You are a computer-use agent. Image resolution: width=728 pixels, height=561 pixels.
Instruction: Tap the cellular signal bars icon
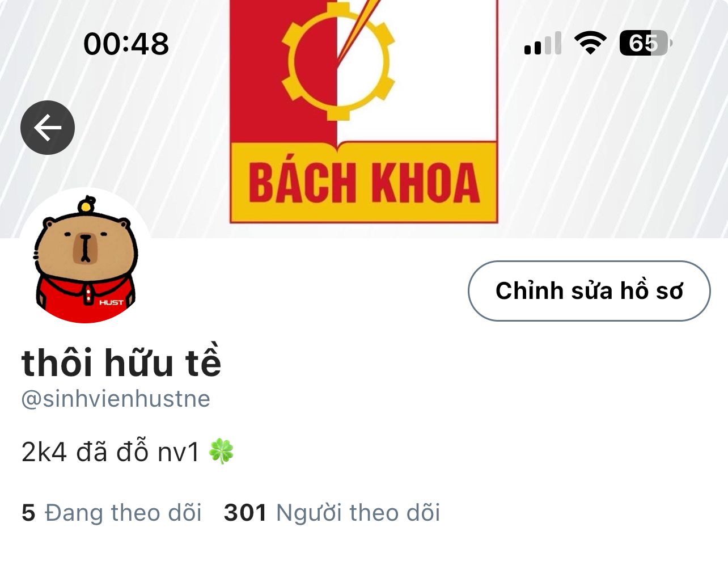543,44
